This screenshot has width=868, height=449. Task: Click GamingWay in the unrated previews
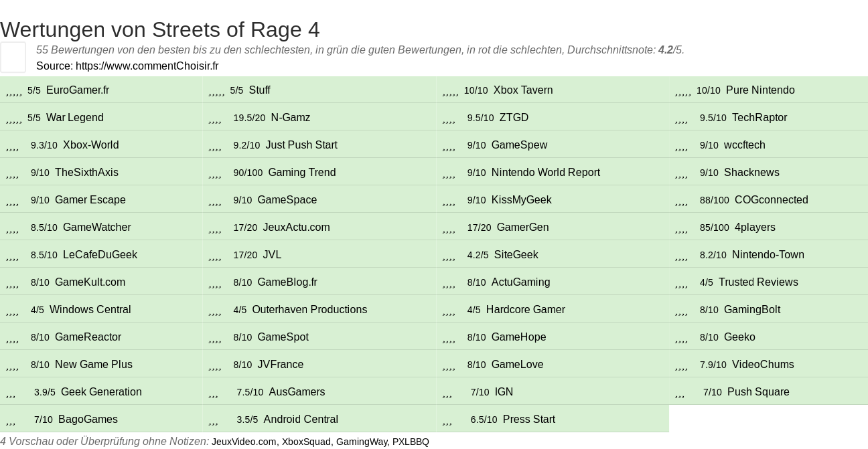tap(362, 442)
